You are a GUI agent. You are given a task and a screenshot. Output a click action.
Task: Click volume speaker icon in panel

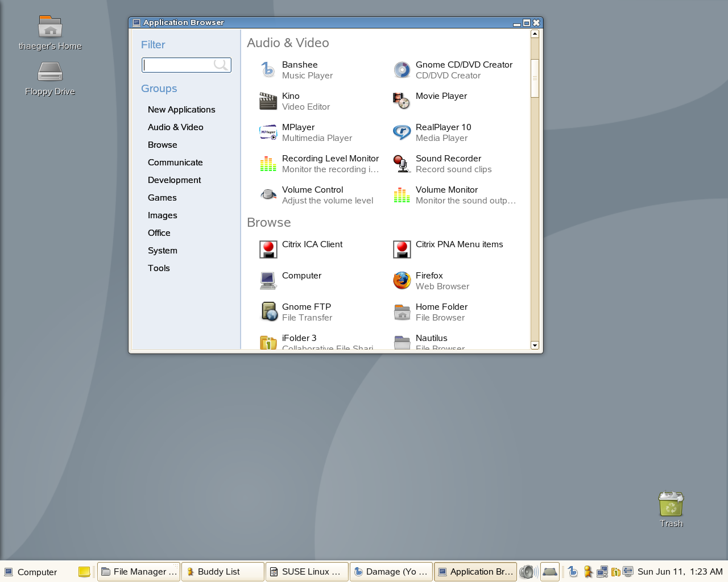[x=528, y=572]
